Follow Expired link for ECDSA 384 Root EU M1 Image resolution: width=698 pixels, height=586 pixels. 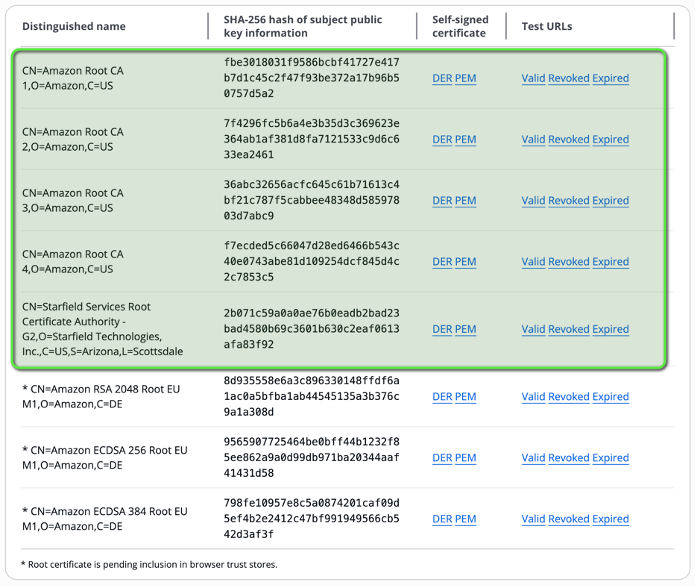(x=613, y=520)
